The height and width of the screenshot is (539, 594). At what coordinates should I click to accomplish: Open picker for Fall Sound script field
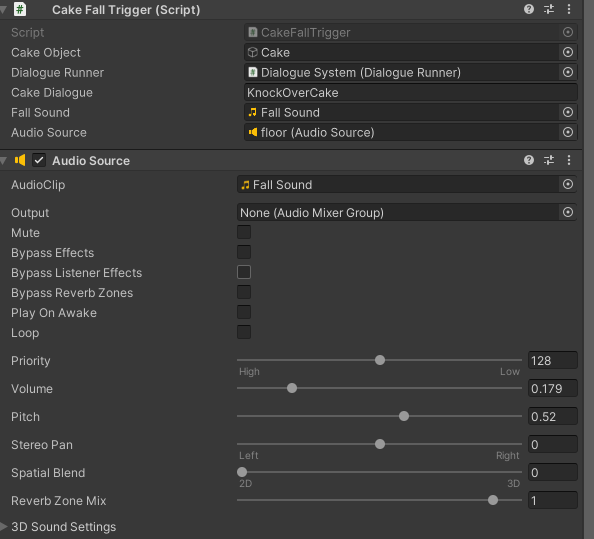[x=567, y=112]
